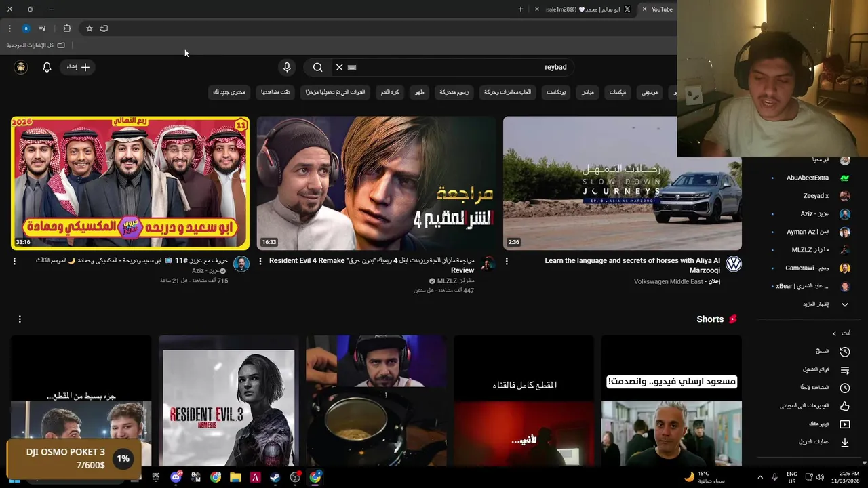Bookmark this page with the star icon
Image resolution: width=868 pixels, height=488 pixels.
pos(89,28)
